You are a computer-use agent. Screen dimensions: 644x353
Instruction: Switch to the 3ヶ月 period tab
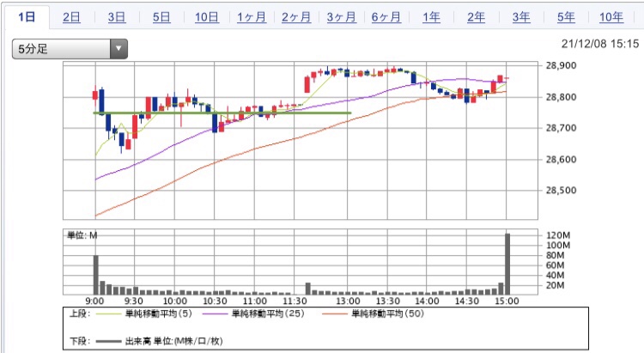pyautogui.click(x=341, y=17)
